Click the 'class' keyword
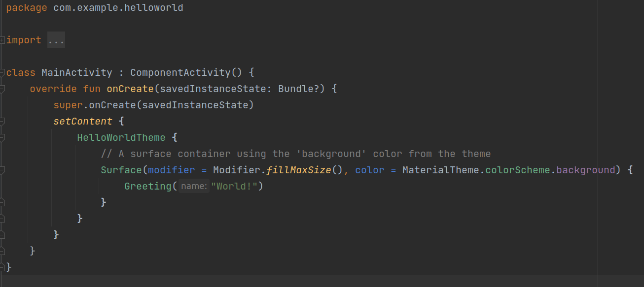The width and height of the screenshot is (644, 287). pos(21,73)
